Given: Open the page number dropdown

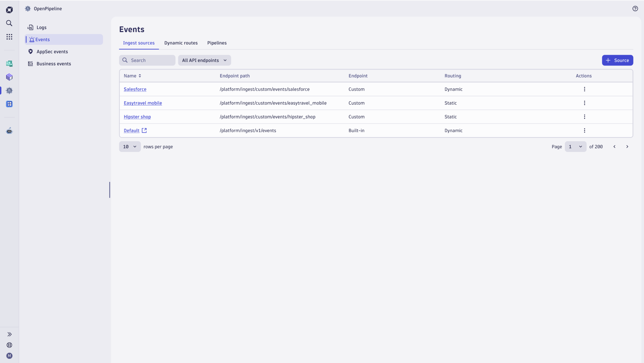Looking at the screenshot, I should 575,147.
